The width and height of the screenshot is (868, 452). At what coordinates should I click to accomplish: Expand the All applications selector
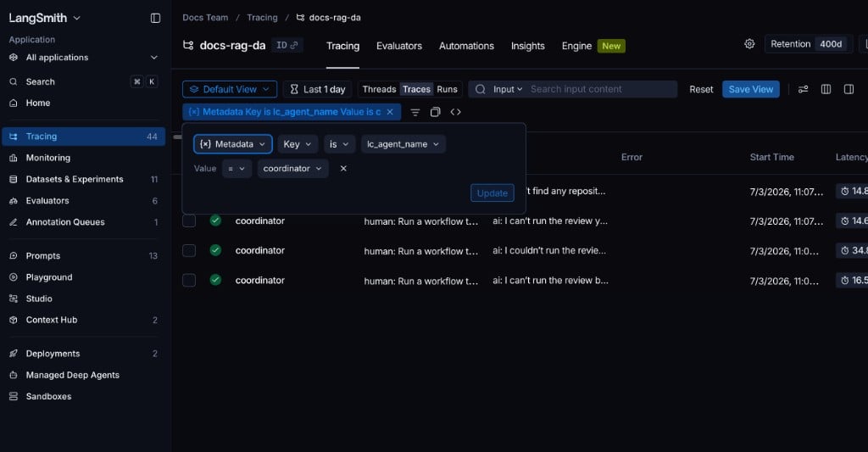[x=84, y=58]
